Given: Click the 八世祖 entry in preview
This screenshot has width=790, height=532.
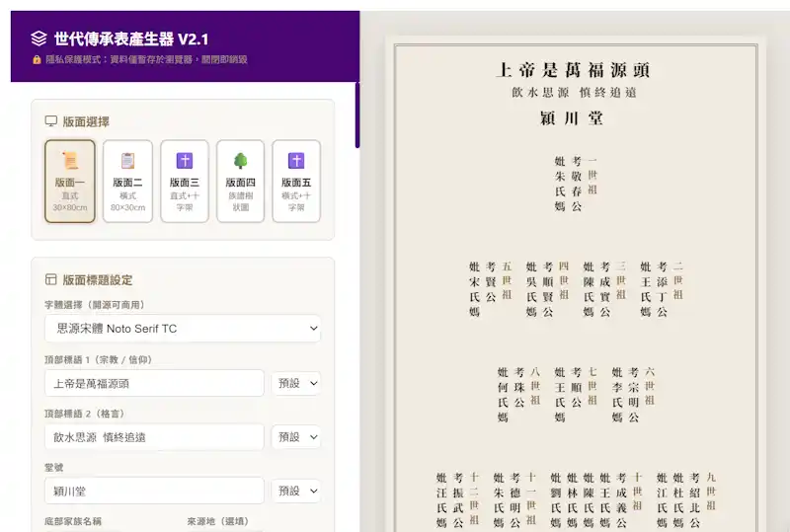Looking at the screenshot, I should [519, 395].
